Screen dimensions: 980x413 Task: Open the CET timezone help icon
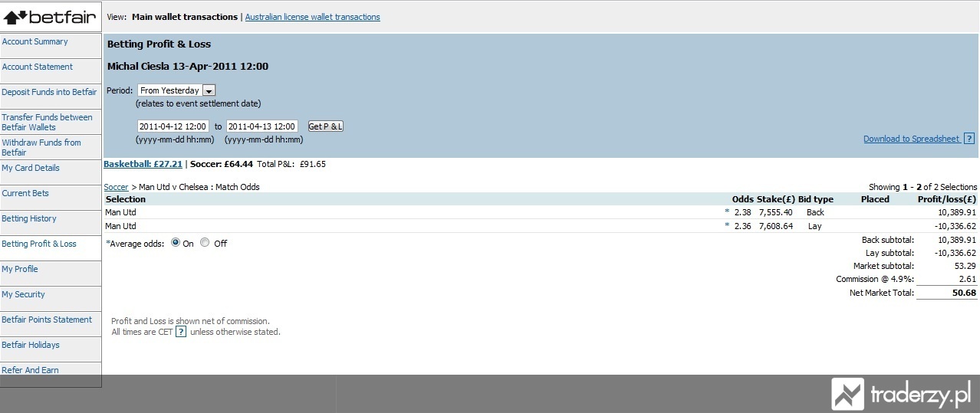[x=181, y=332]
